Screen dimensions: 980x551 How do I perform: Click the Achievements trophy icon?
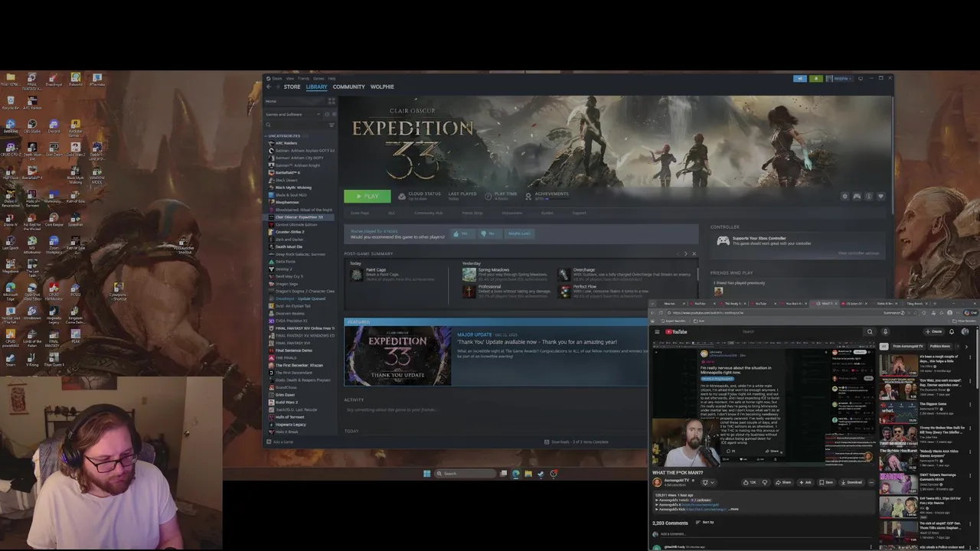pos(529,197)
